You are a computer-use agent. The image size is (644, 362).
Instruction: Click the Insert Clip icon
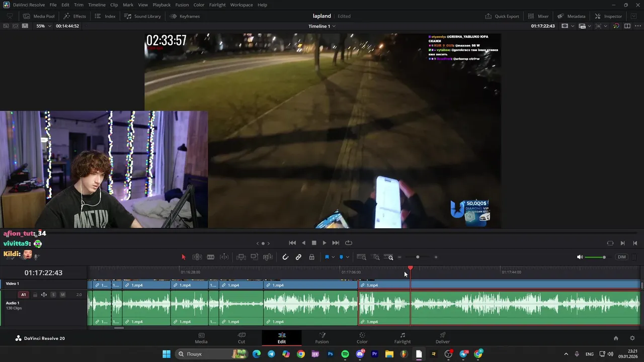click(241, 257)
